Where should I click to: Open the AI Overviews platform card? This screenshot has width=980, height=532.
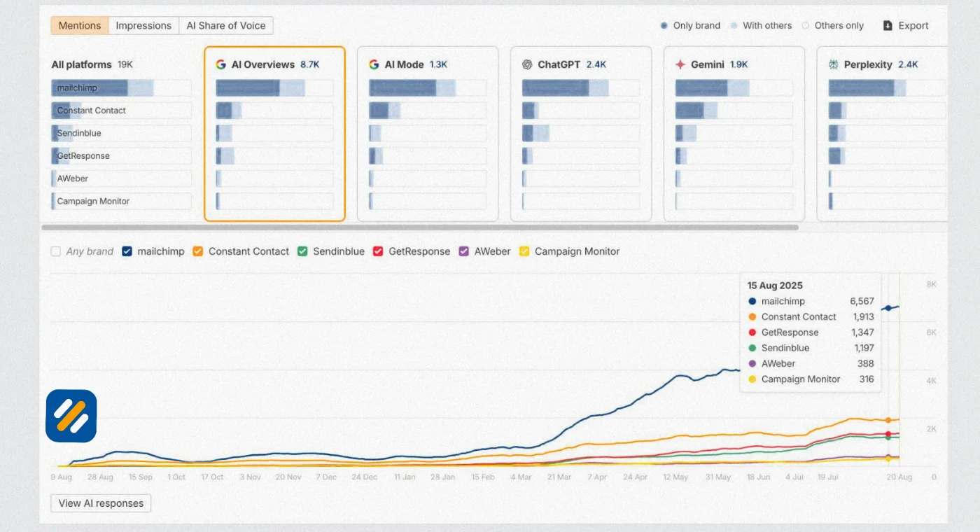[274, 134]
